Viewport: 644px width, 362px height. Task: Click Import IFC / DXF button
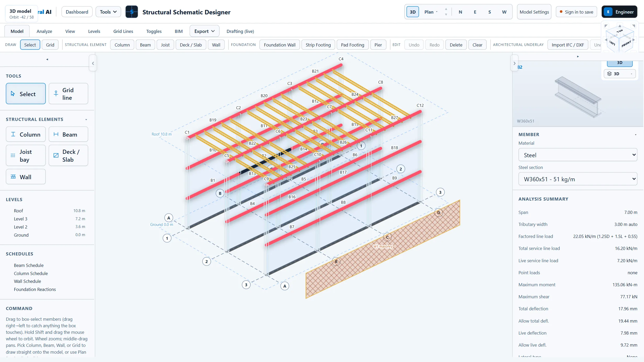(568, 45)
